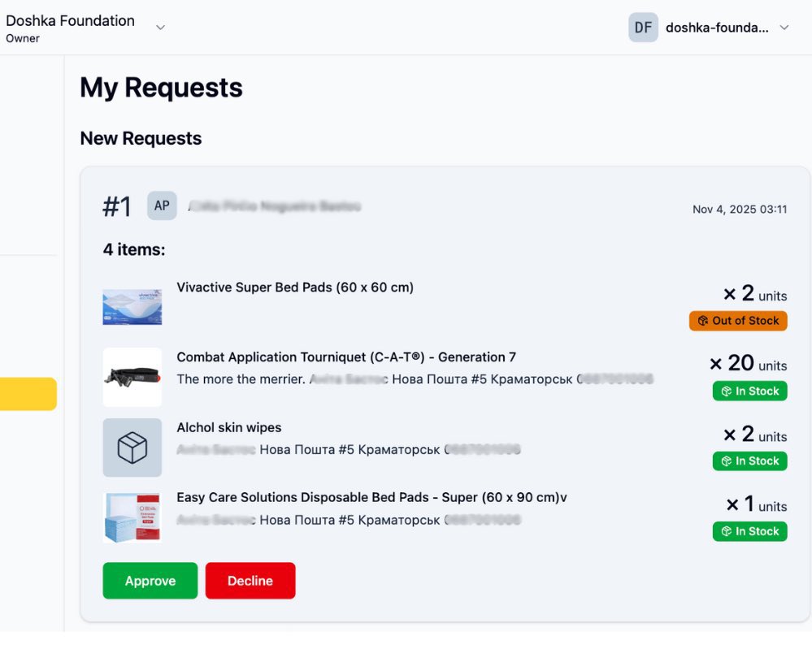This screenshot has height=649, width=812.
Task: Click the In Stock badge for Tourniquet
Action: pyautogui.click(x=750, y=391)
